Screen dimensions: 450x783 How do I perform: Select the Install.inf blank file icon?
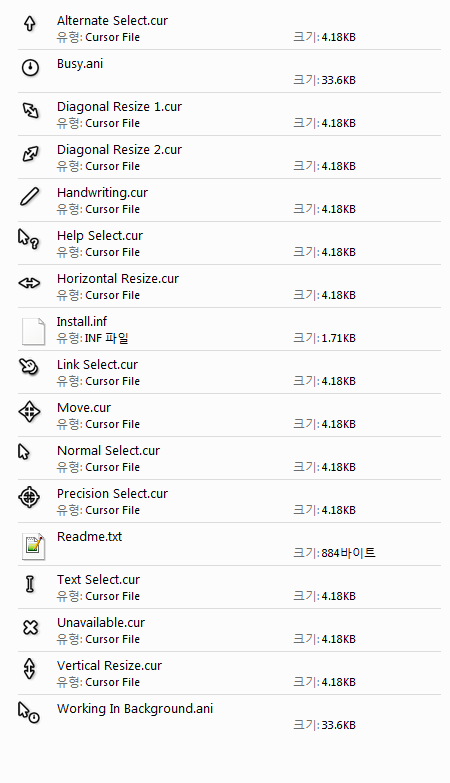pos(33,331)
